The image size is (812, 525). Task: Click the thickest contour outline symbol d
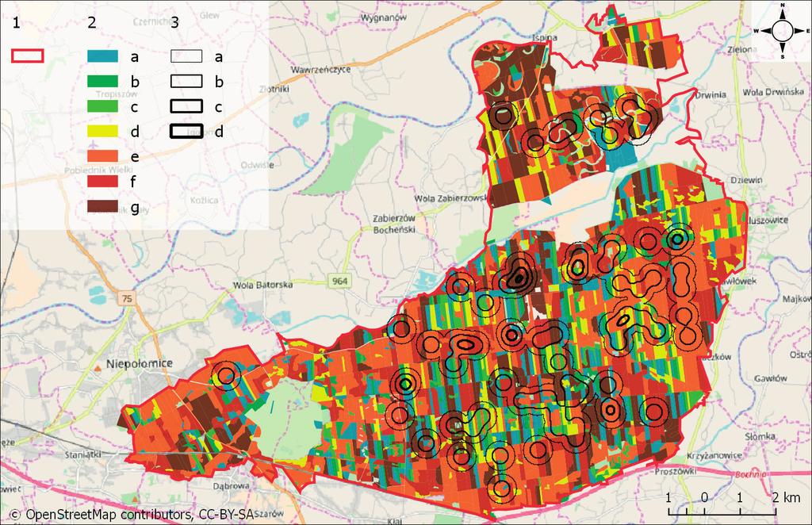[186, 131]
